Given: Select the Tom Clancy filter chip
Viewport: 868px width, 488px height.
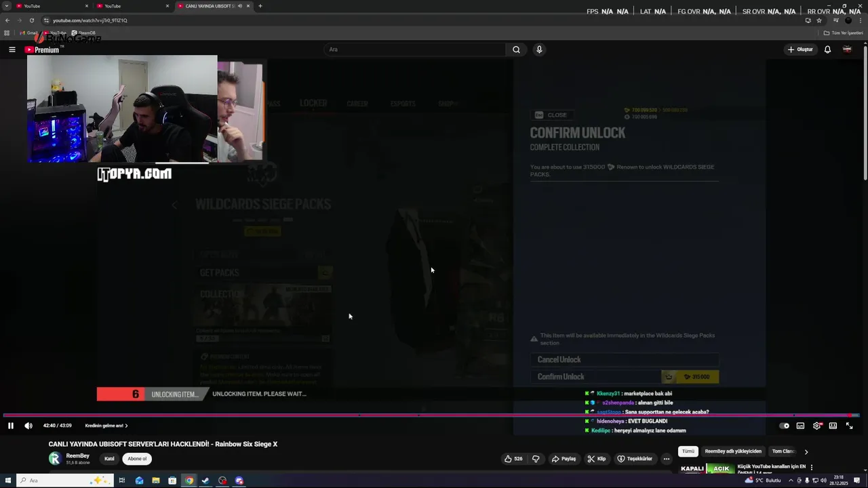Looking at the screenshot, I should (x=783, y=451).
